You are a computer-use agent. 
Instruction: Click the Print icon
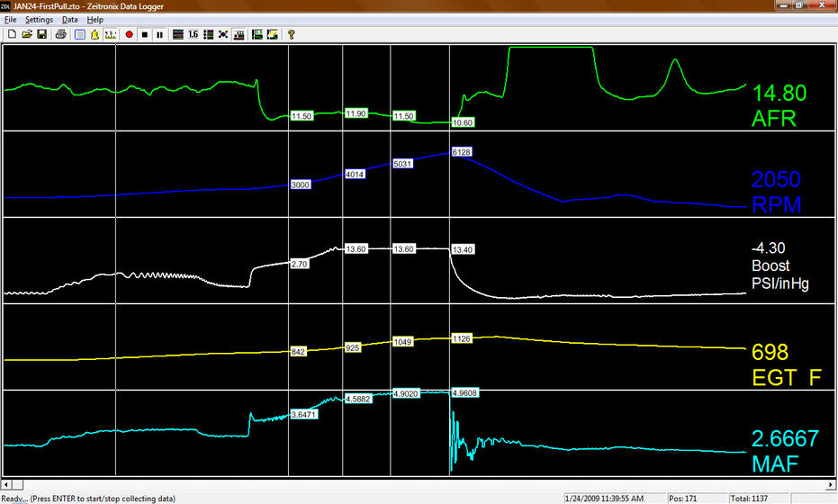click(x=60, y=35)
